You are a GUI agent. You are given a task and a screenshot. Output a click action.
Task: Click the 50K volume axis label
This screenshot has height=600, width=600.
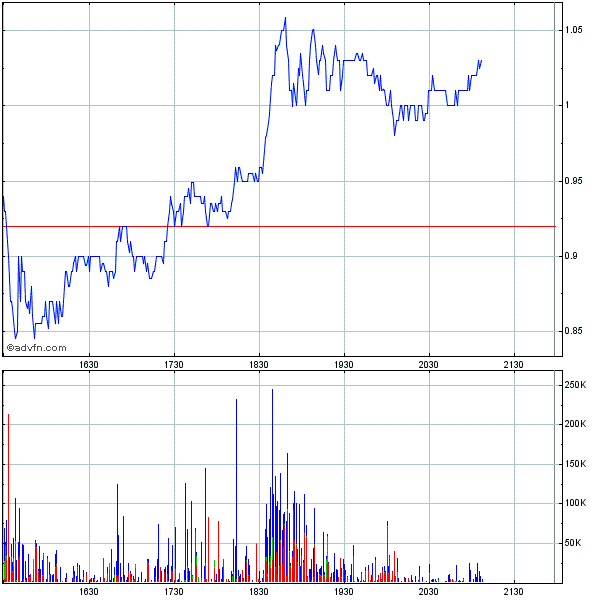(573, 543)
